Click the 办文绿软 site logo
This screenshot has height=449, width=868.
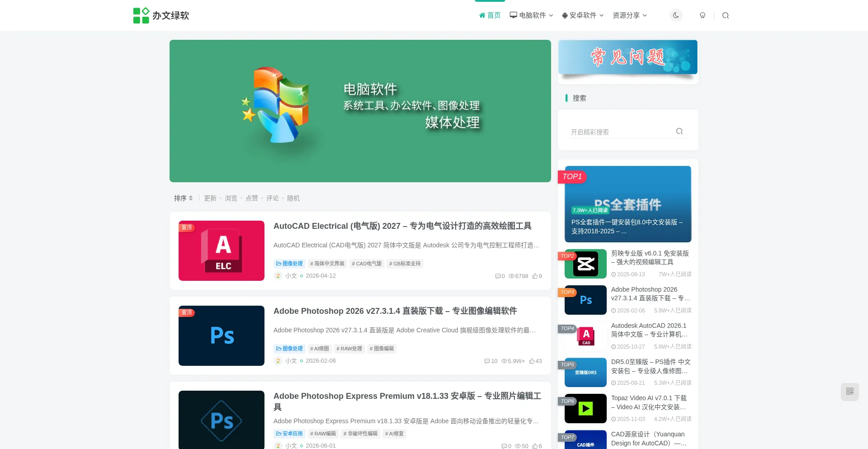click(161, 15)
